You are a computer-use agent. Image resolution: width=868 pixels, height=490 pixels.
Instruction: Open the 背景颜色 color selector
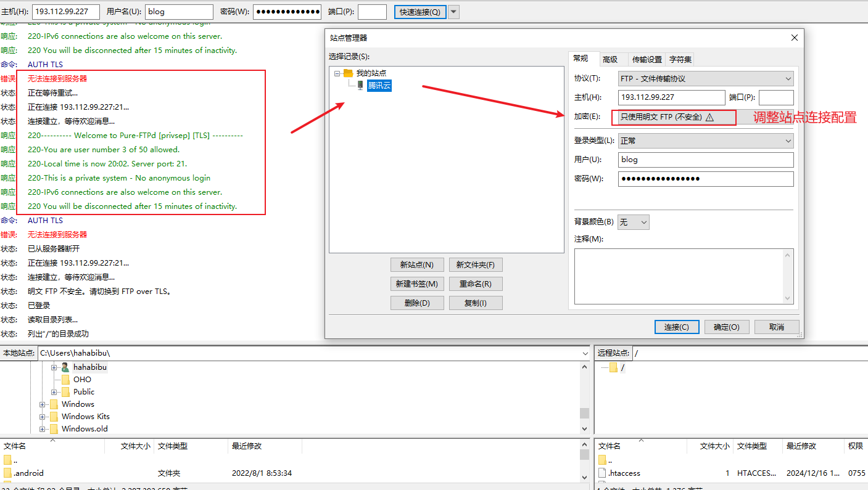(633, 222)
